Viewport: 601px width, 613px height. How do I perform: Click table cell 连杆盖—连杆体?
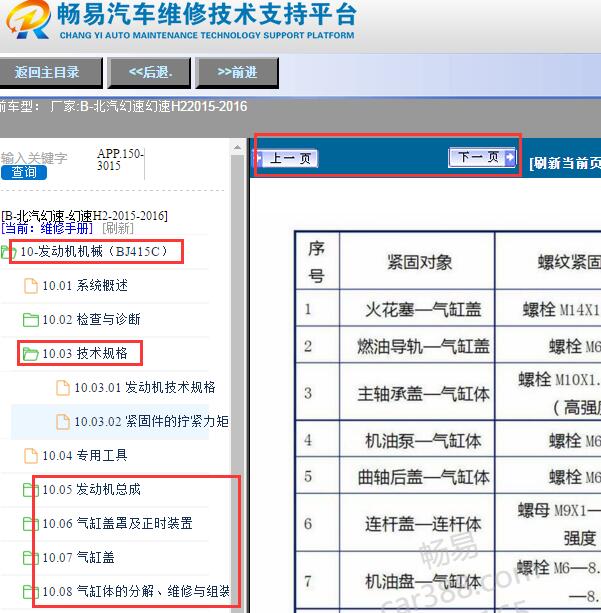(x=417, y=523)
